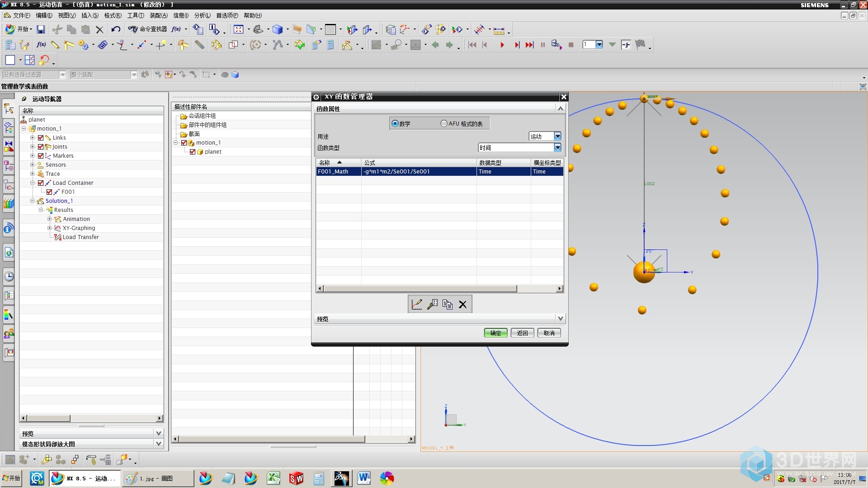
Task: Click the 确定 (OK) button
Action: [495, 333]
